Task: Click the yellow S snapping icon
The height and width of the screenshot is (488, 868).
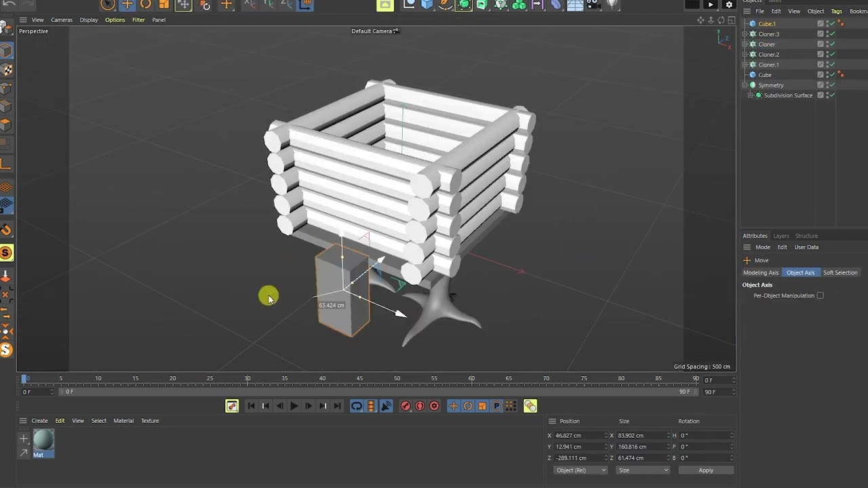Action: 6,253
